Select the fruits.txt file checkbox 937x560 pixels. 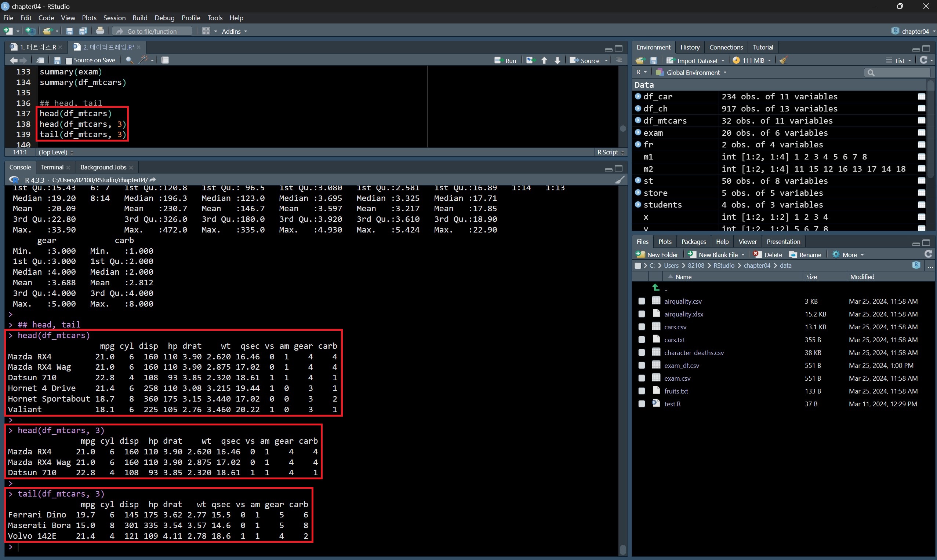coord(642,391)
